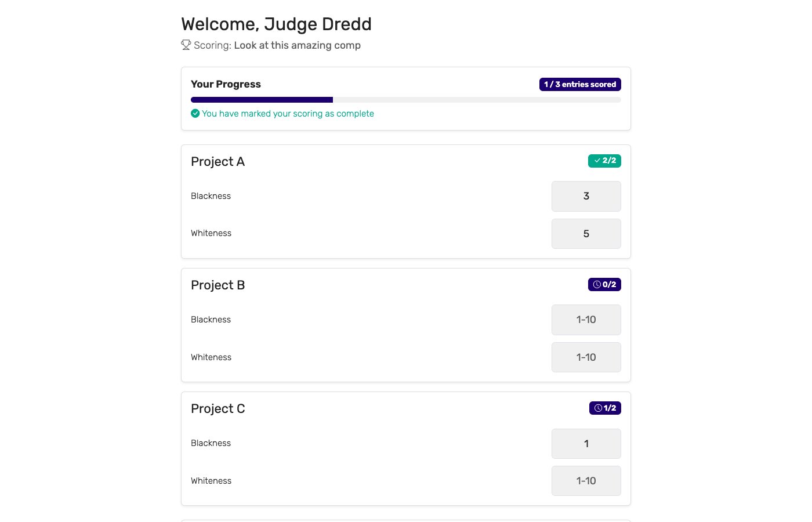The height and width of the screenshot is (522, 812).
Task: Click the scoring complete confirmation link
Action: click(x=288, y=113)
